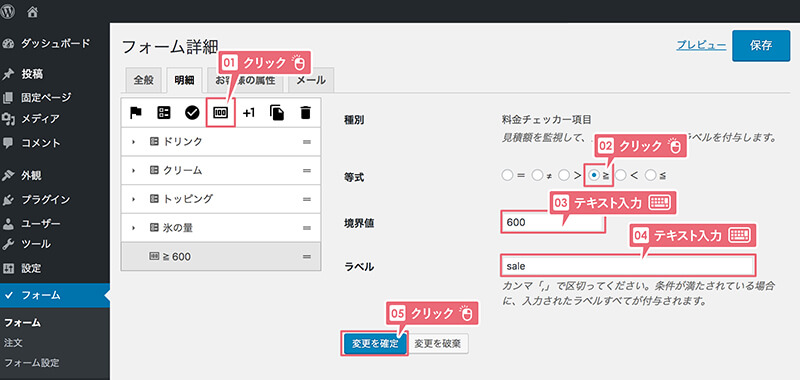Image resolution: width=800 pixels, height=380 pixels.
Task: Click the list selector item icon
Action: pos(164,113)
